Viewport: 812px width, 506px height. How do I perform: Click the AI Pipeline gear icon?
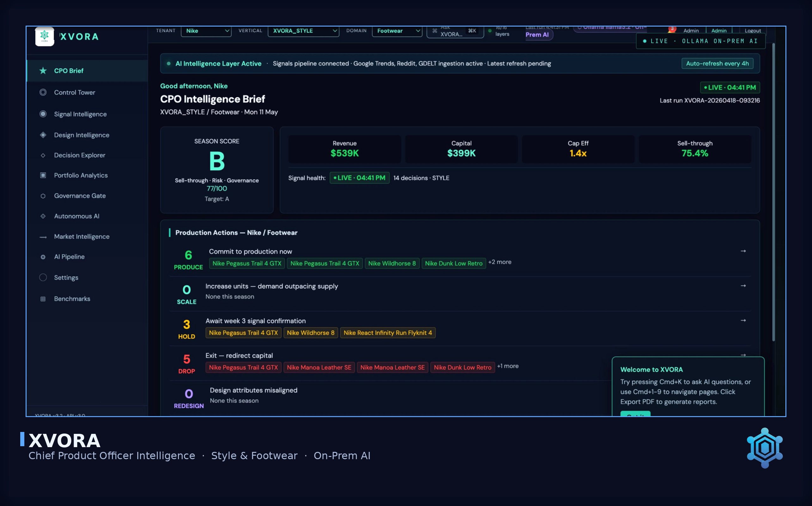pos(43,257)
